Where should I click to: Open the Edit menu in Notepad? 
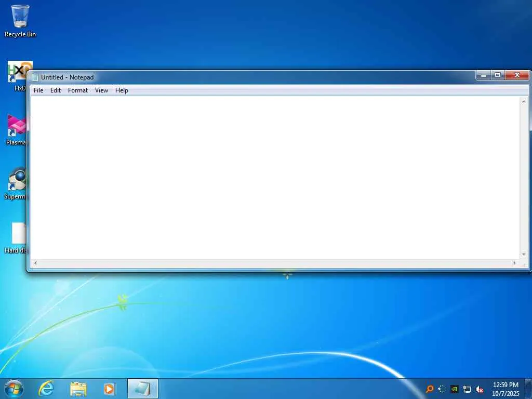55,90
